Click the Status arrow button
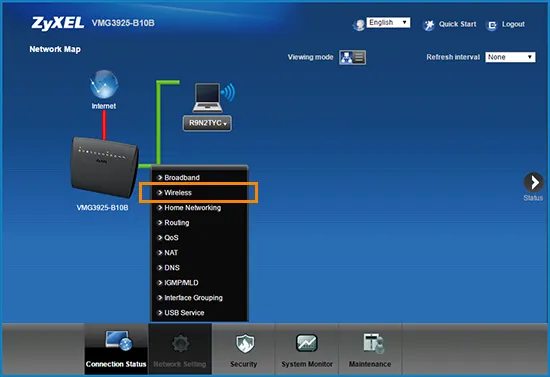This screenshot has height=377, width=550. [x=534, y=182]
